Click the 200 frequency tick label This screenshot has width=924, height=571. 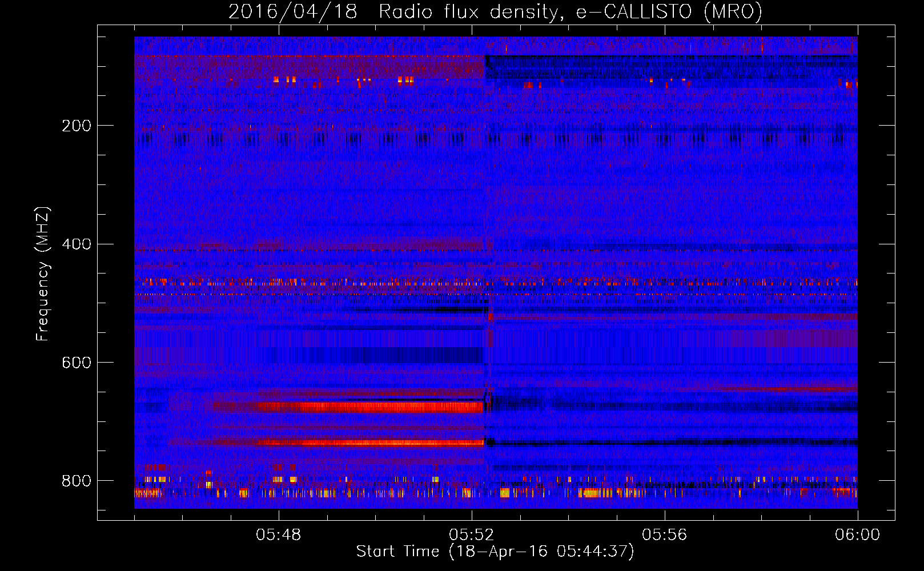[x=77, y=126]
